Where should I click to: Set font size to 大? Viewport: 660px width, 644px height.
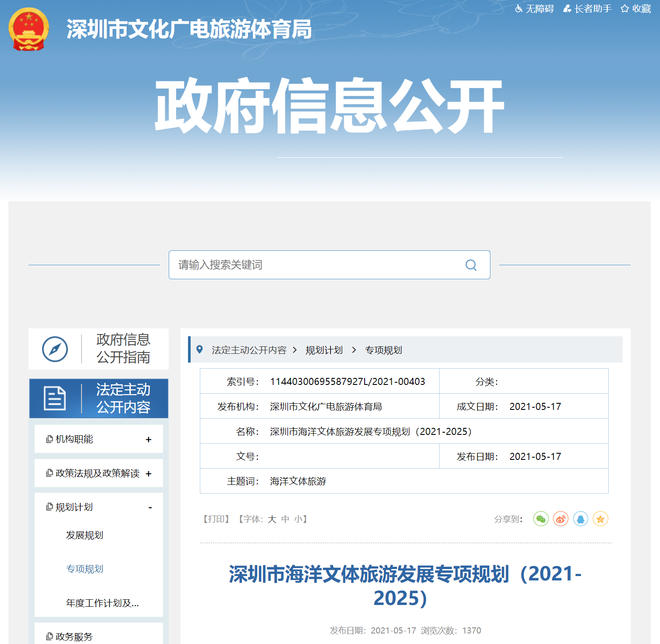(272, 519)
